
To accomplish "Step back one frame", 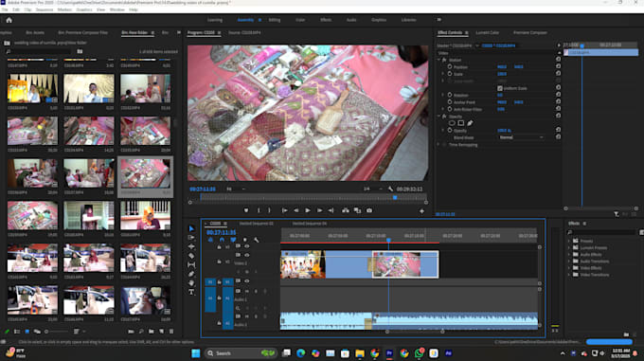I will (x=296, y=210).
